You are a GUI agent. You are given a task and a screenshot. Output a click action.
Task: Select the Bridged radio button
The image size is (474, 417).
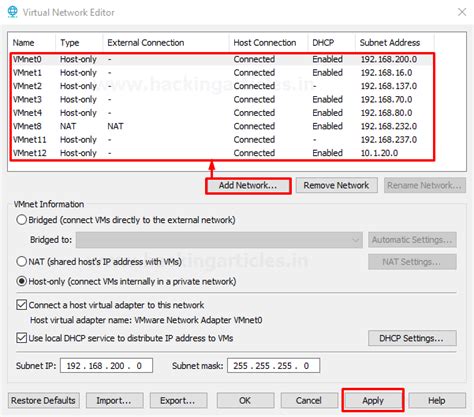21,220
